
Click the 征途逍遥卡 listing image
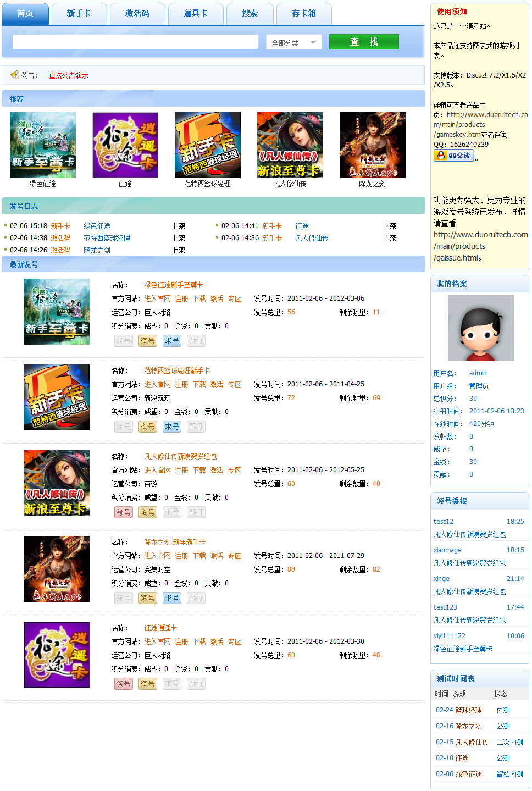(57, 655)
